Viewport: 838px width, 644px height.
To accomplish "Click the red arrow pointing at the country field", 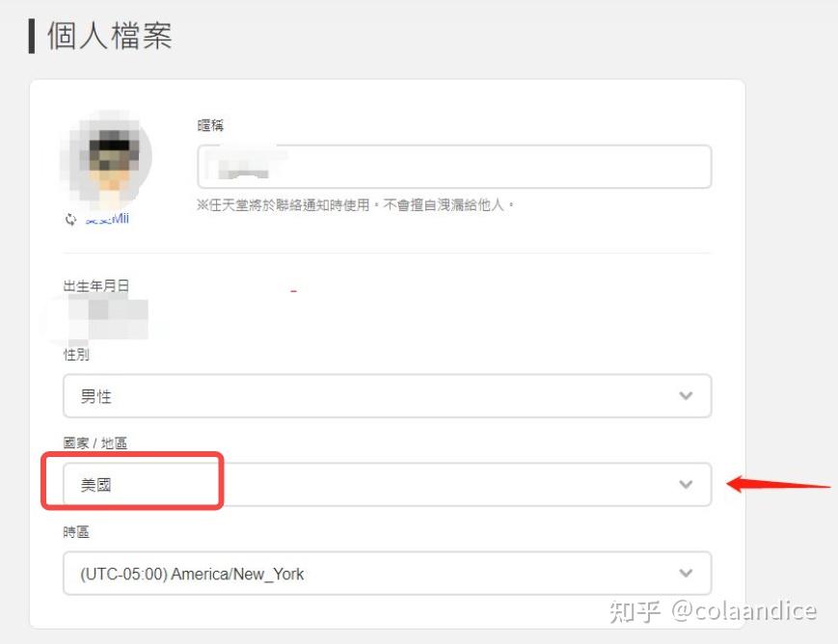I will [x=778, y=484].
